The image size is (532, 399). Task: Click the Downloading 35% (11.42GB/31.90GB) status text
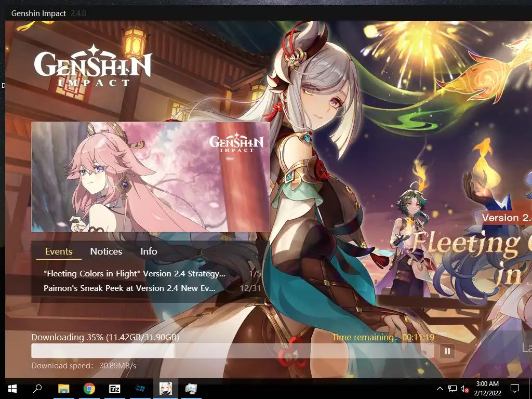[105, 337]
